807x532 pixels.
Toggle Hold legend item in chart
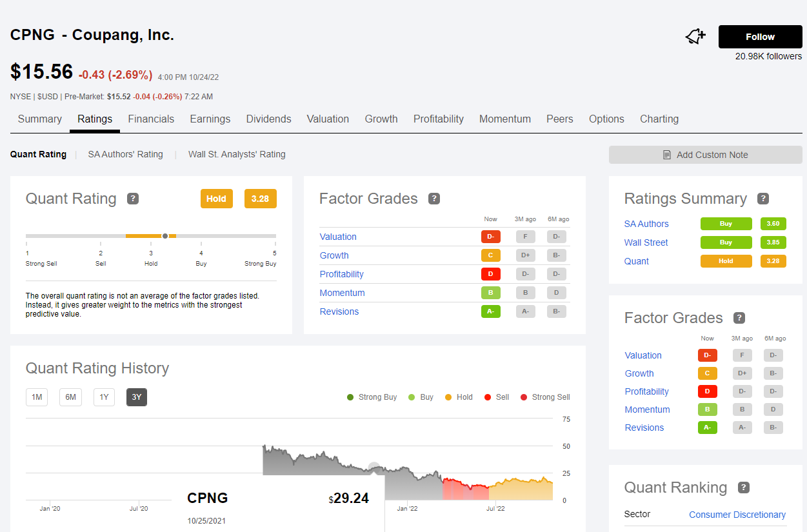click(459, 397)
